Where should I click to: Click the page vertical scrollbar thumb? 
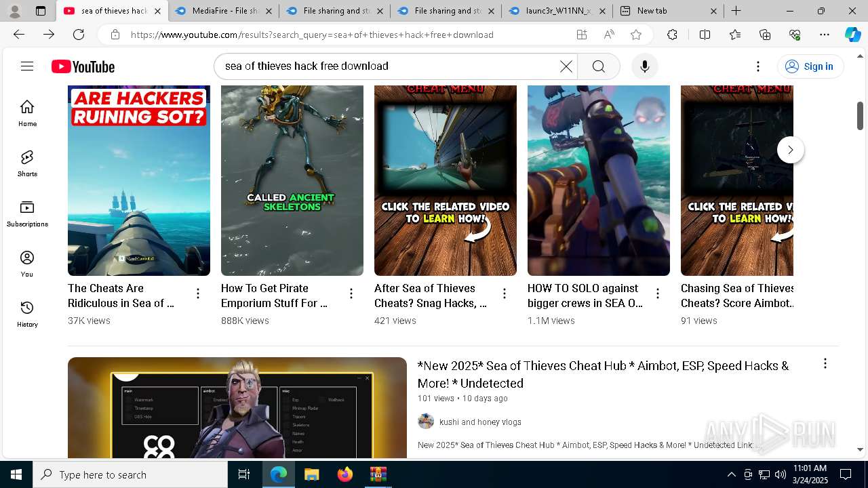pos(861,115)
